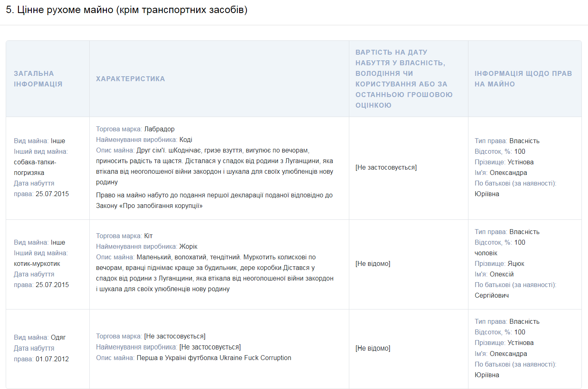Click the section heading 'Цінне рухоме майно'

tap(126, 9)
